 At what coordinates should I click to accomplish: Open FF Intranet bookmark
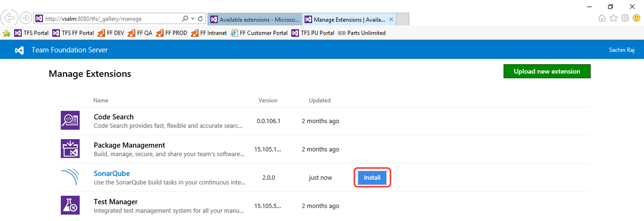tap(209, 33)
